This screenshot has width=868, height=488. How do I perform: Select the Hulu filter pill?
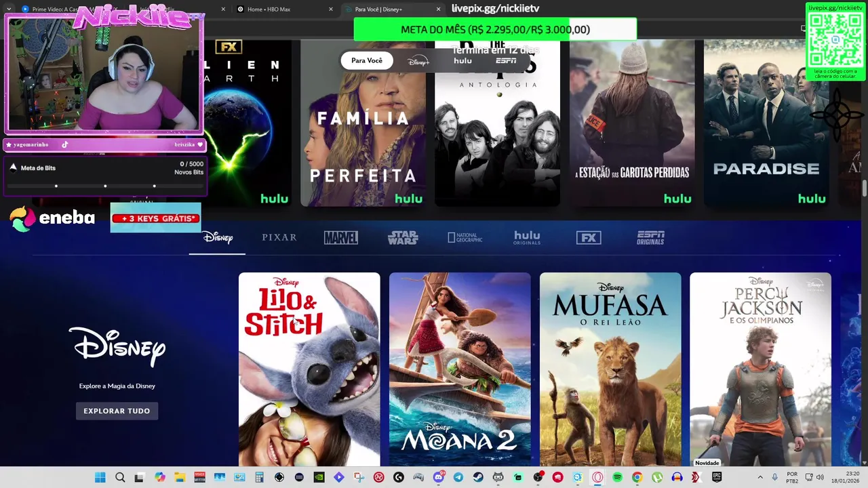pos(462,60)
